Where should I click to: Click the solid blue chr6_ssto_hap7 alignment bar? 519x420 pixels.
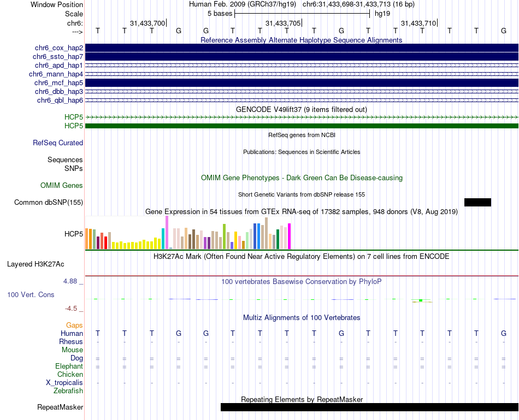(302, 57)
